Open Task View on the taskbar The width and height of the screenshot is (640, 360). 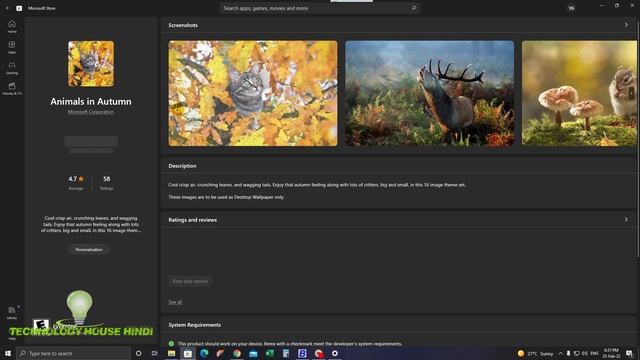pyautogui.click(x=155, y=353)
